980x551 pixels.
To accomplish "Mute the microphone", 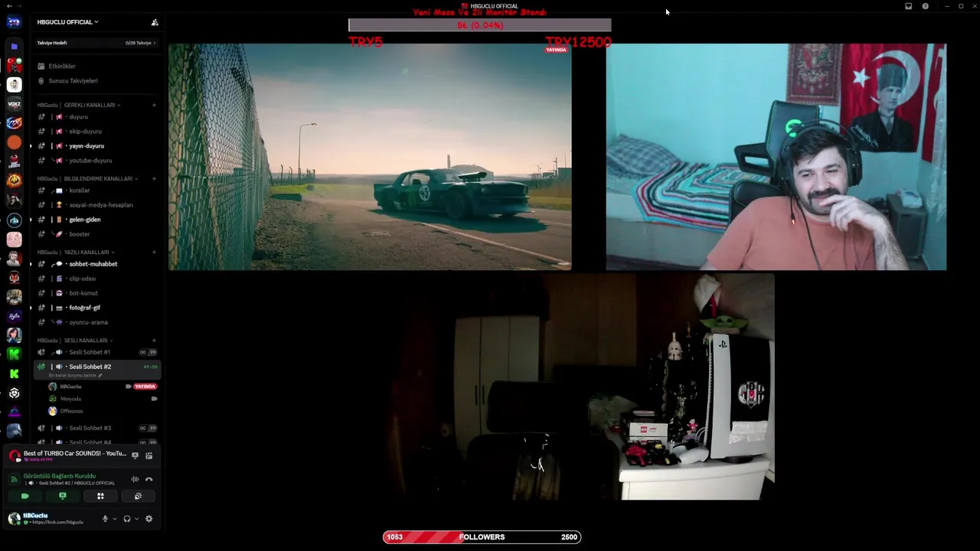I will 105,519.
